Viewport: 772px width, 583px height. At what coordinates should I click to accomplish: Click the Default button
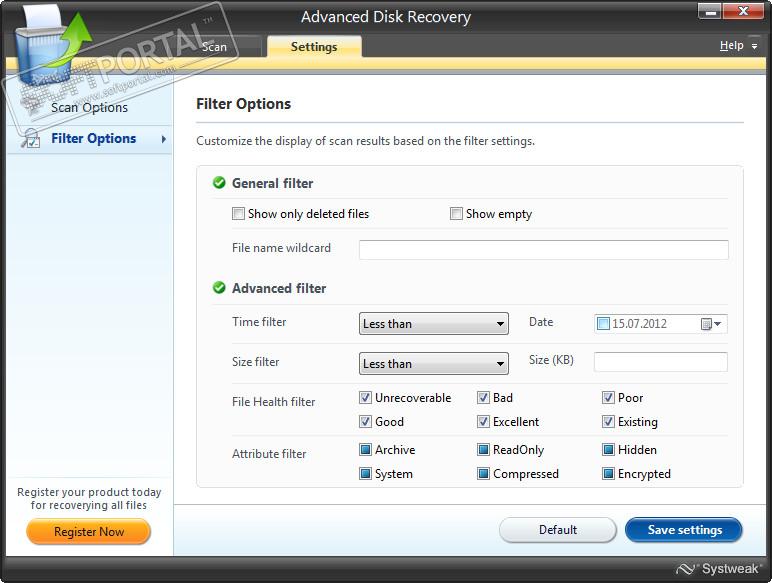point(558,530)
